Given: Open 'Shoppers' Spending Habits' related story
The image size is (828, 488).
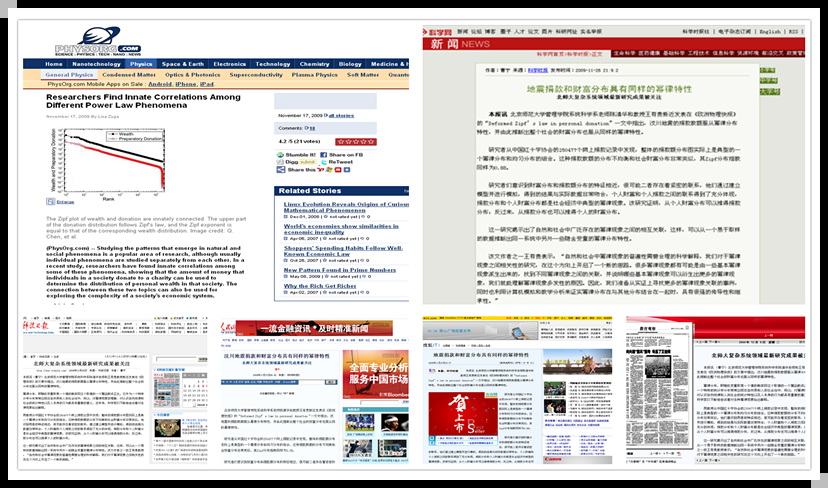Looking at the screenshot, I should (x=343, y=251).
